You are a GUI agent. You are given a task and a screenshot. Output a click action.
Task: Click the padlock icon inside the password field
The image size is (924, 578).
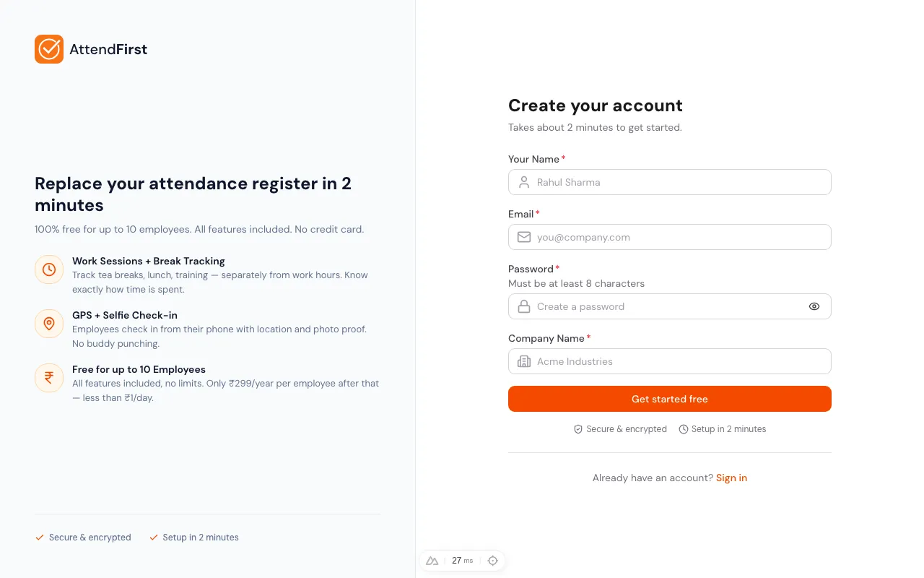[523, 306]
